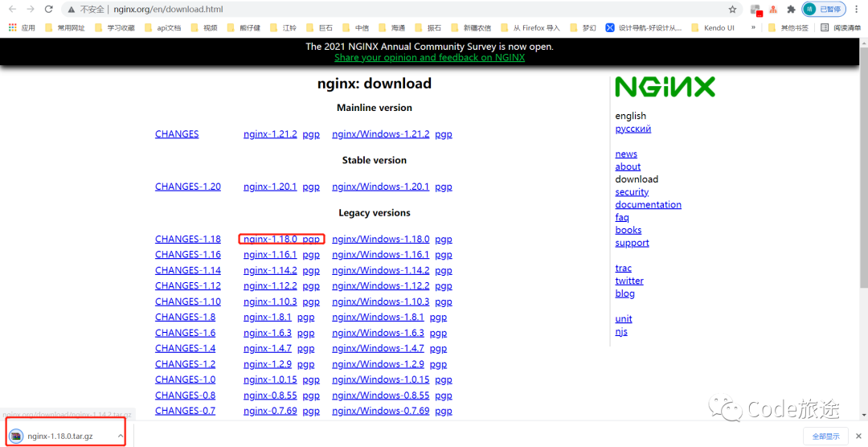Open the CHANGES-1.2 link
The width and height of the screenshot is (868, 447).
tap(185, 364)
